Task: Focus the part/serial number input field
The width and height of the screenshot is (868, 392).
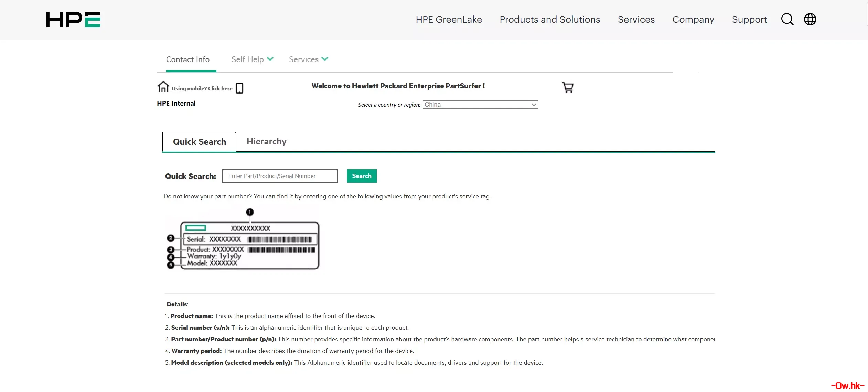Action: tap(280, 176)
